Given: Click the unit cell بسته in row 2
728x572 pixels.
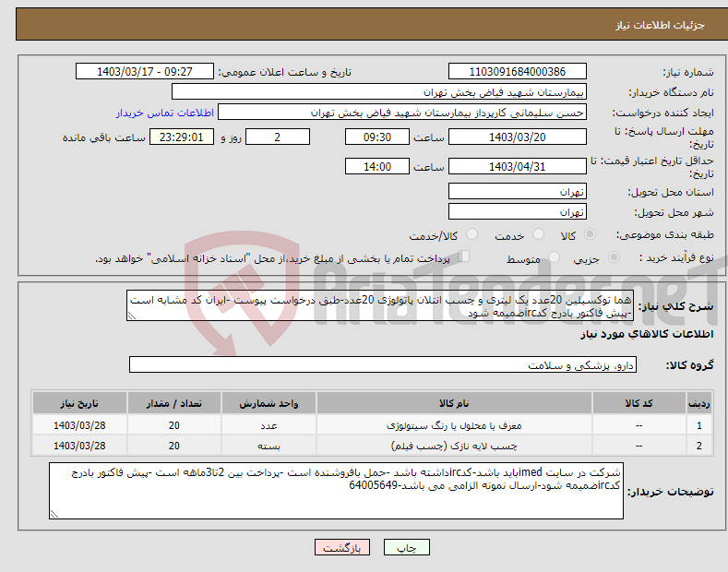Looking at the screenshot, I should (x=269, y=446).
